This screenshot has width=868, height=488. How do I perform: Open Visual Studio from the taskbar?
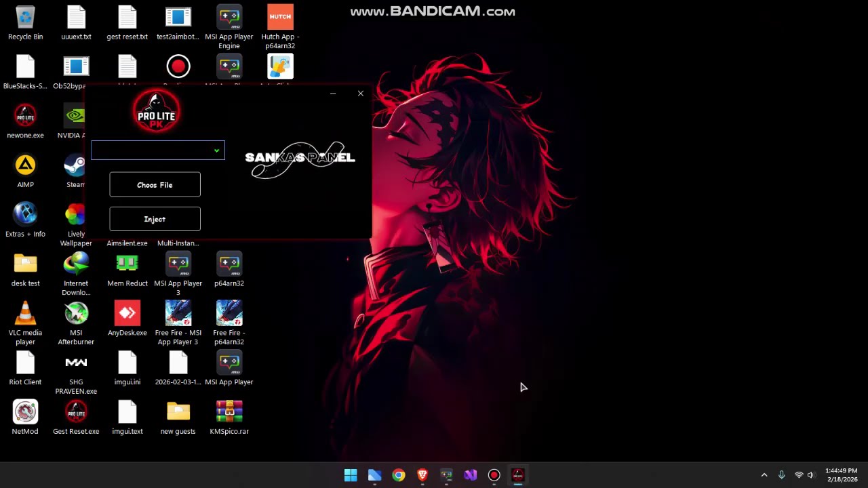[x=470, y=475]
